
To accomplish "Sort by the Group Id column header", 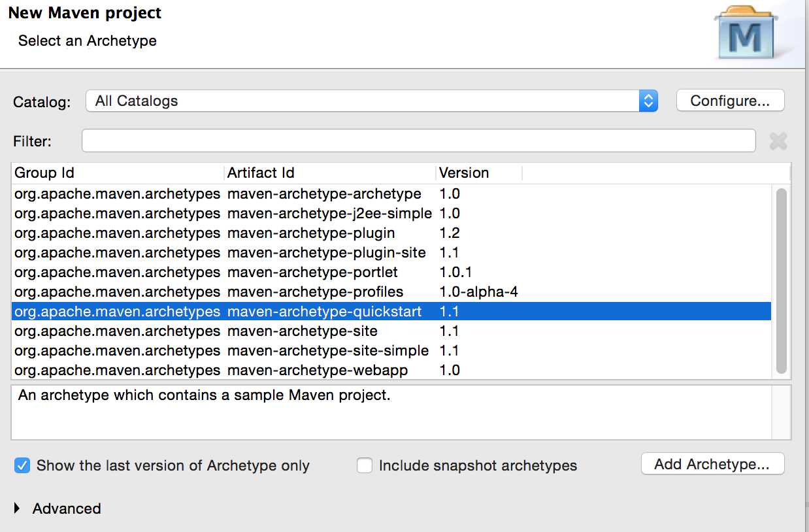I will coord(118,173).
